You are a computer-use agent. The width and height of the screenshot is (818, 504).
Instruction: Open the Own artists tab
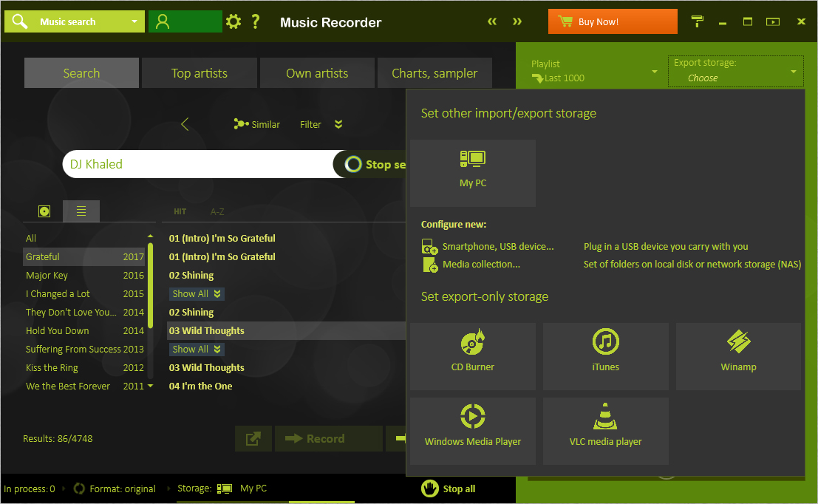317,73
